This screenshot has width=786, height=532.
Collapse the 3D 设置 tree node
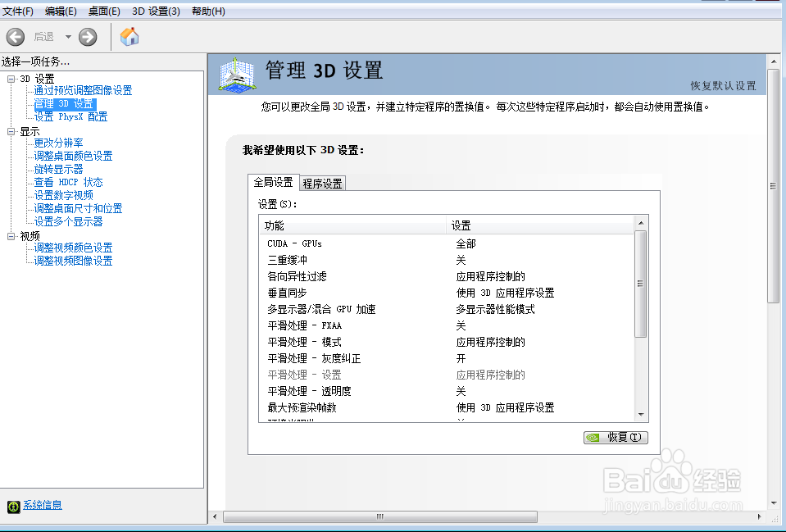click(x=11, y=79)
